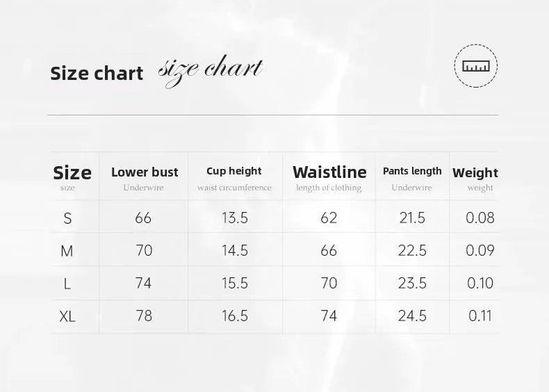Click the size L row label

67,284
